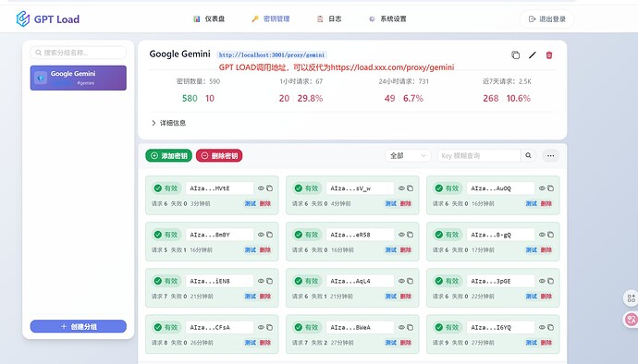Open the 全部 status filter dropdown
638x364 pixels.
408,155
